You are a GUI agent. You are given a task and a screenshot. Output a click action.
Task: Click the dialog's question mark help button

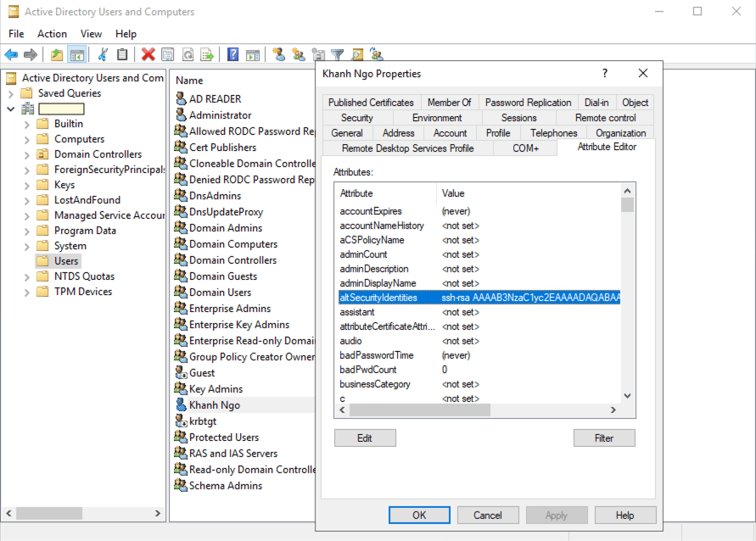coord(605,73)
